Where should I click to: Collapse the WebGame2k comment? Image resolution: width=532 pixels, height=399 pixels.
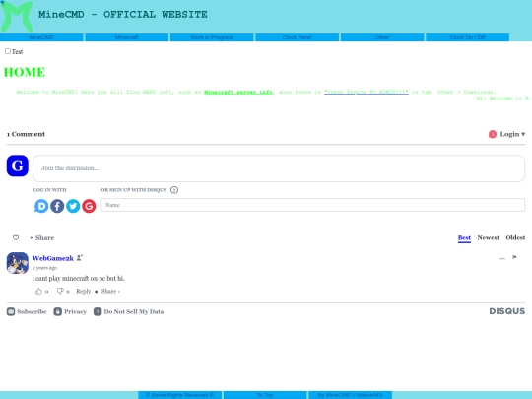(x=502, y=258)
